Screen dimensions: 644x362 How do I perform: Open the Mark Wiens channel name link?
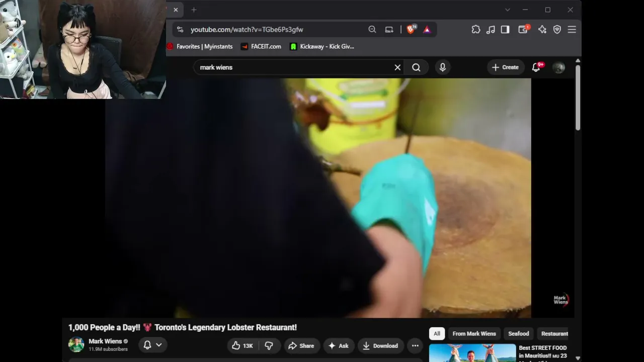coord(105,341)
